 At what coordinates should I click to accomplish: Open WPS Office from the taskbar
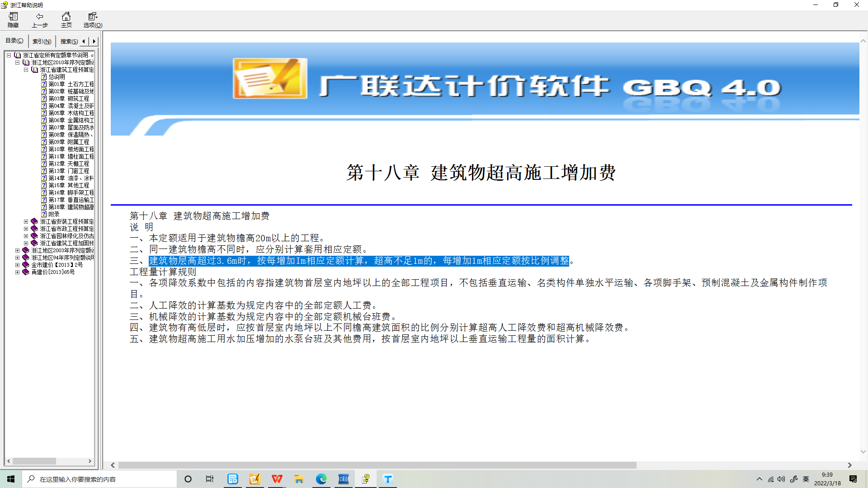pos(277,479)
